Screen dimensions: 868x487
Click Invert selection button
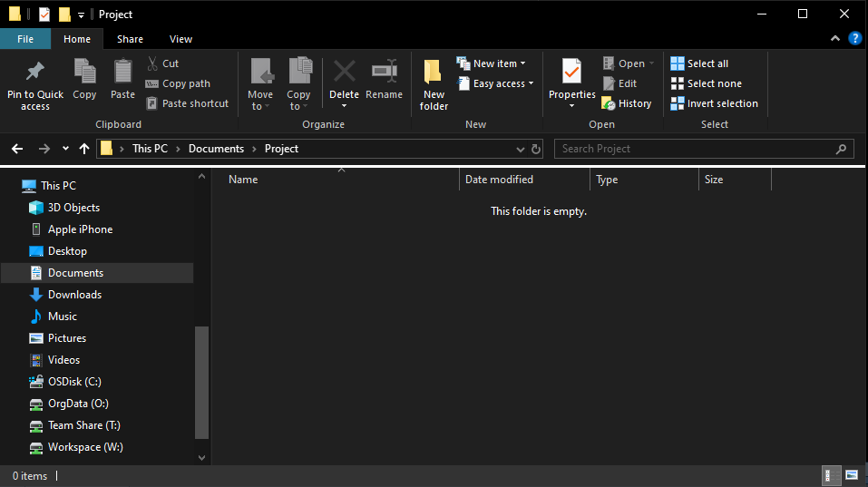(x=714, y=103)
